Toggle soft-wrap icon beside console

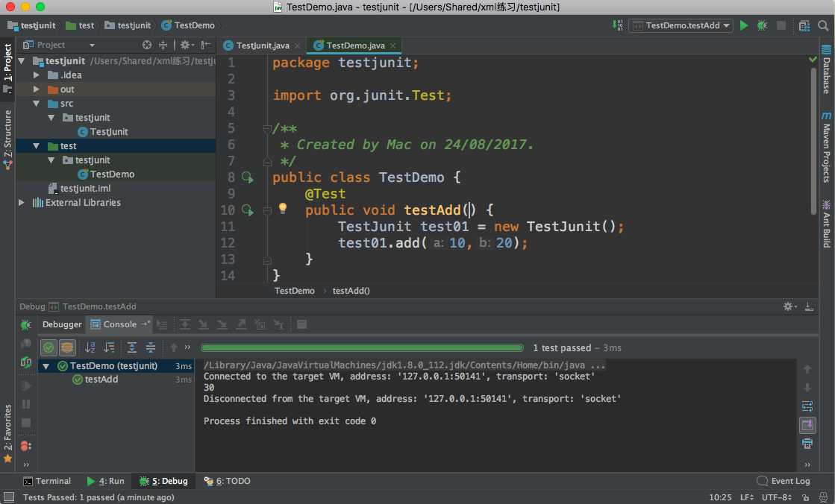pyautogui.click(x=807, y=406)
